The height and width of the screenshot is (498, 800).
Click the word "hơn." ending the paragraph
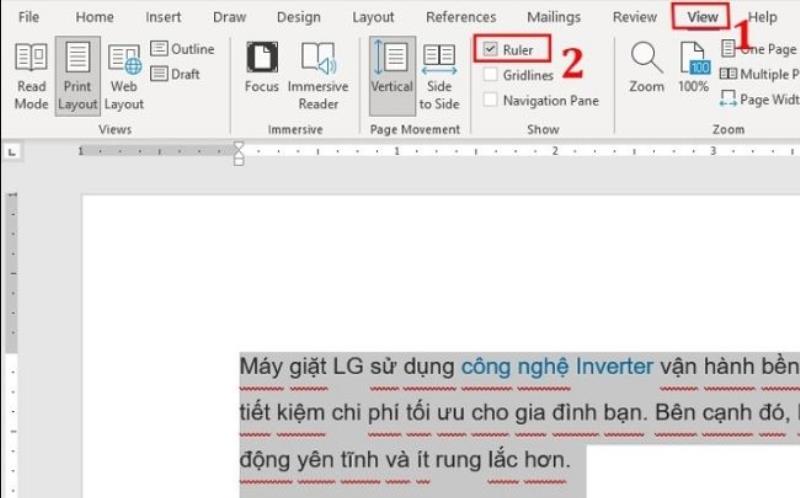tap(546, 460)
